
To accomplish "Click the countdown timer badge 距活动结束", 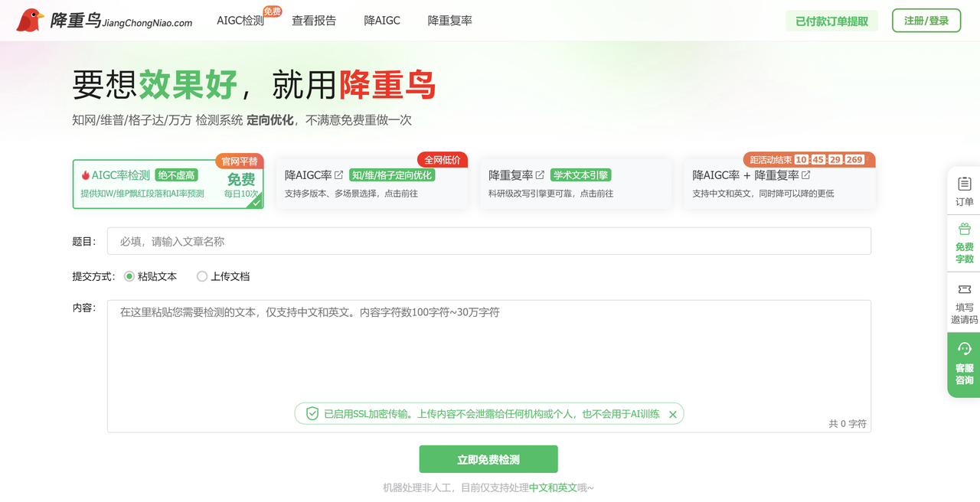I will 808,159.
